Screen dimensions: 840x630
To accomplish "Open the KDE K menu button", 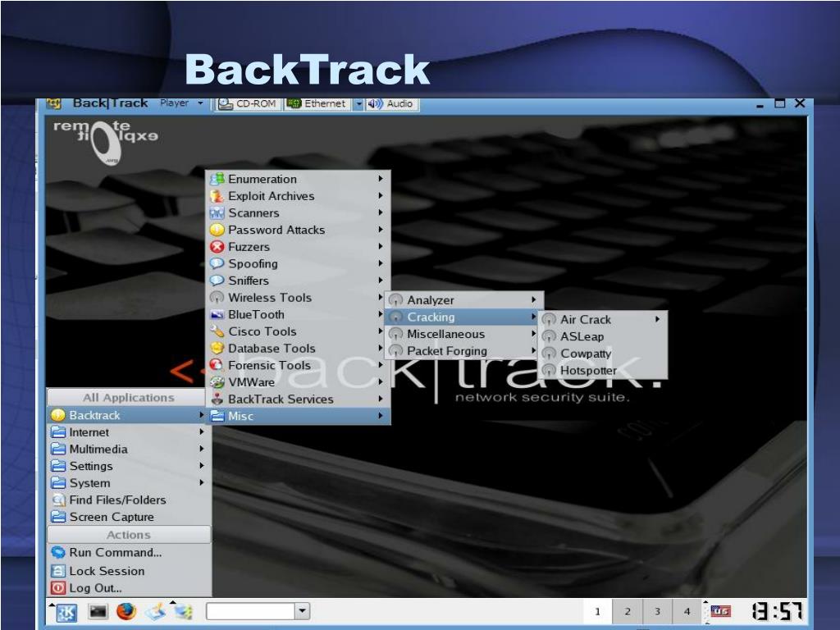I will 66,612.
